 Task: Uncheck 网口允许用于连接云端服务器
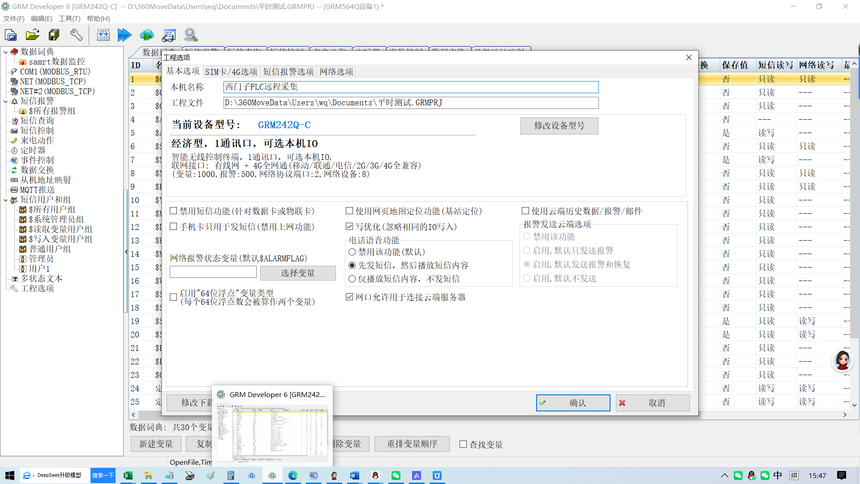(x=349, y=297)
